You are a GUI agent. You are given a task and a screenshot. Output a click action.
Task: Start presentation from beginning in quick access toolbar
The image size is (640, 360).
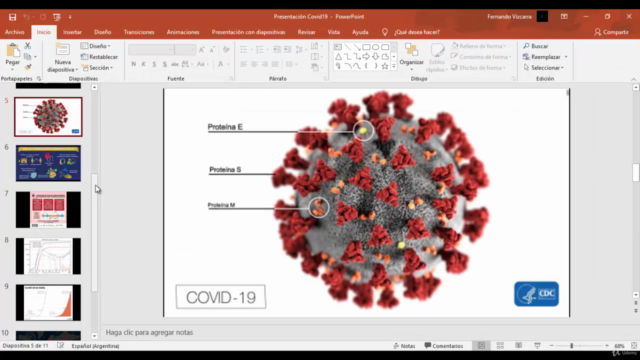pyautogui.click(x=57, y=17)
